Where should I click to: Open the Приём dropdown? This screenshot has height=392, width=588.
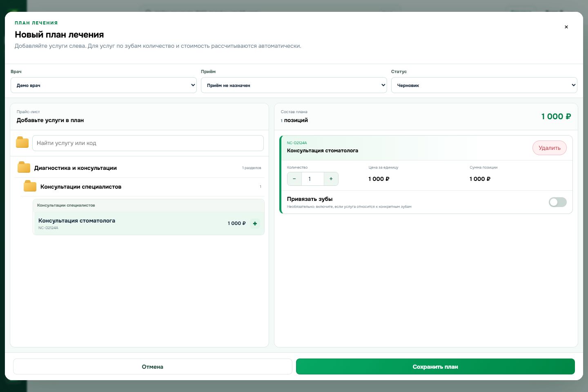click(294, 85)
